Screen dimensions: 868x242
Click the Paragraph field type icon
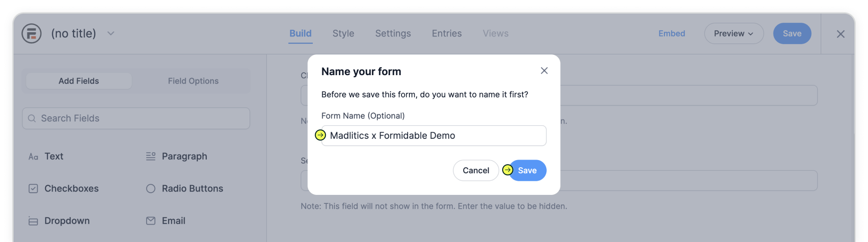tap(150, 157)
